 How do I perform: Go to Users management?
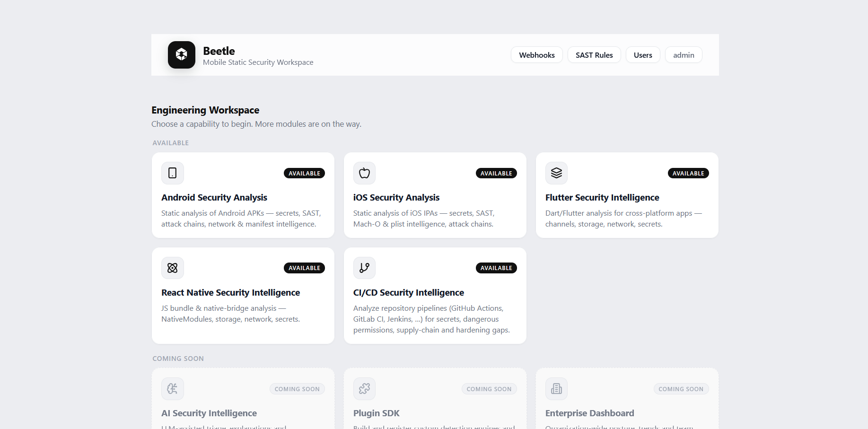(x=643, y=55)
